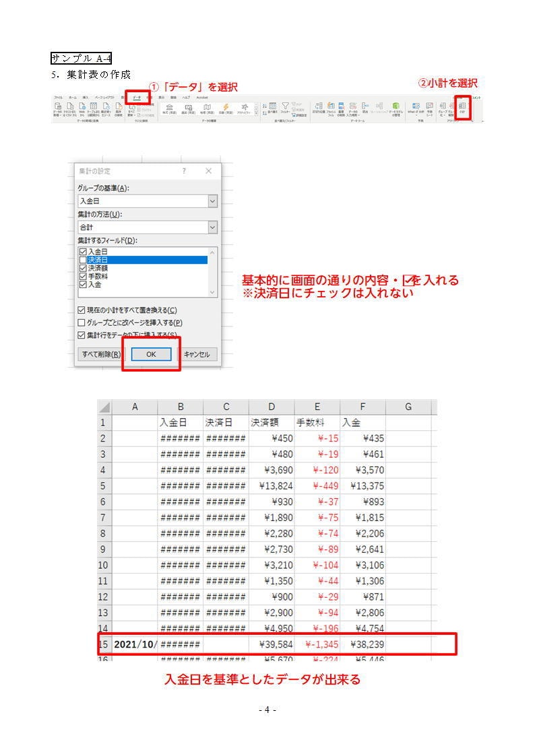
Task: Select the データ ribbon tab
Action: [x=137, y=98]
